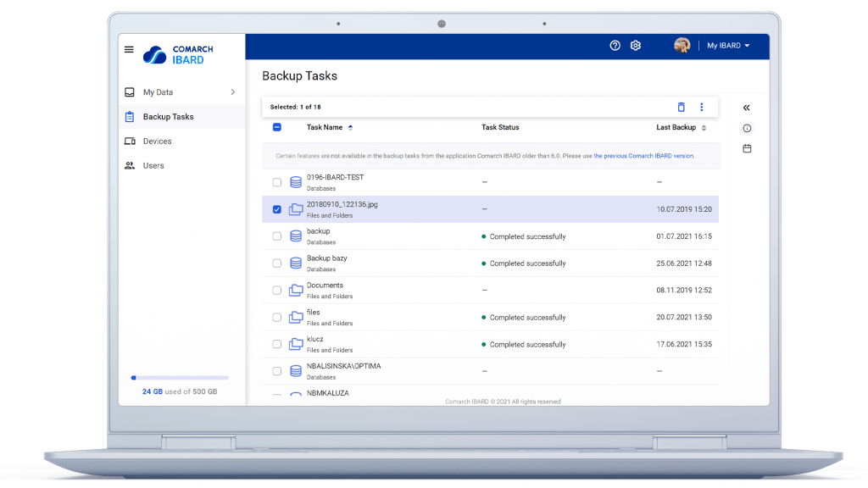Sort by Task Name column
The width and height of the screenshot is (868, 488).
click(x=330, y=127)
